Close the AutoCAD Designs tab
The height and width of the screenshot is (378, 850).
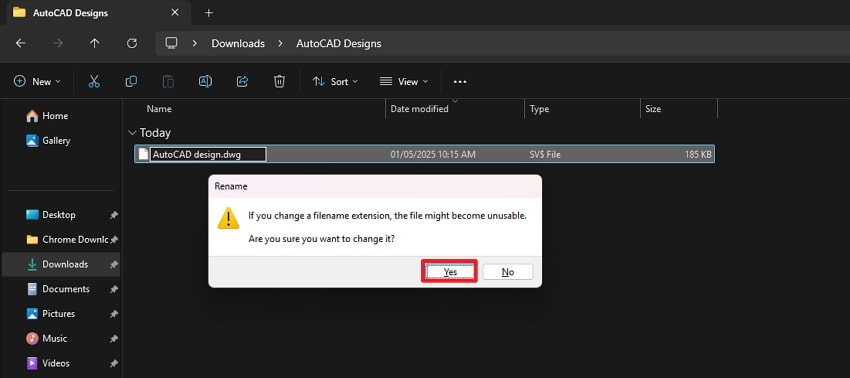coord(175,12)
